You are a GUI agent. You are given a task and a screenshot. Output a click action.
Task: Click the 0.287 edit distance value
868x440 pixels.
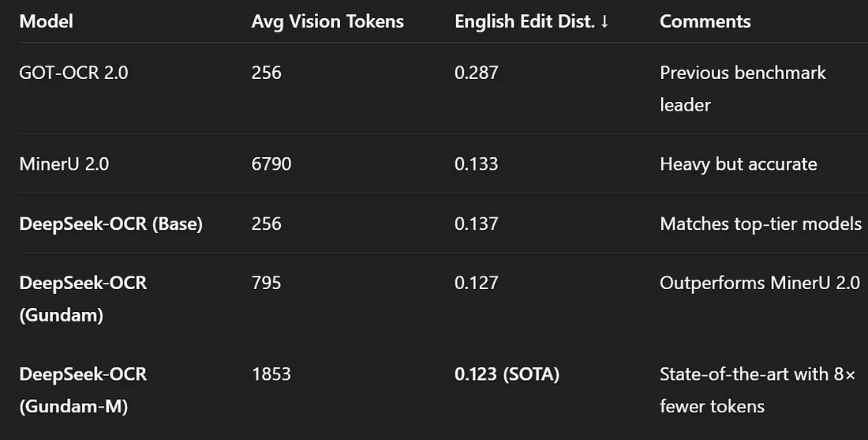(476, 73)
